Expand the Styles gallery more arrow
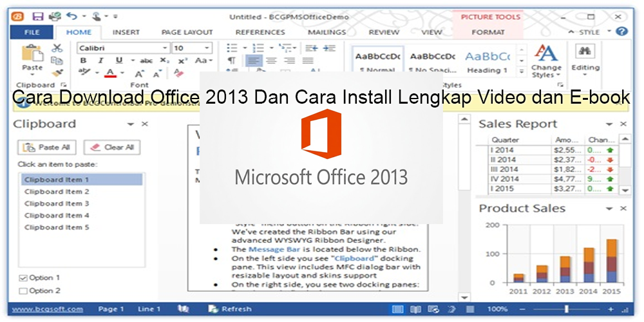Screen dimensions: 644x322 point(521,71)
